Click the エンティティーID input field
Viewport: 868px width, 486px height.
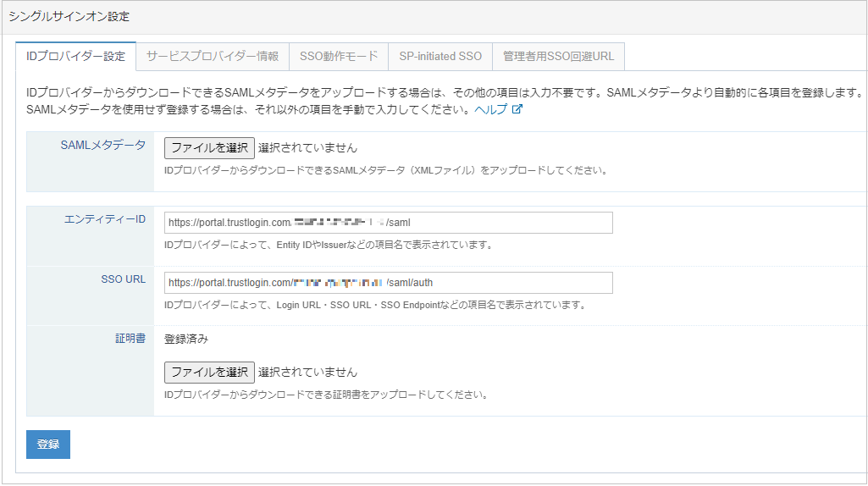[389, 223]
